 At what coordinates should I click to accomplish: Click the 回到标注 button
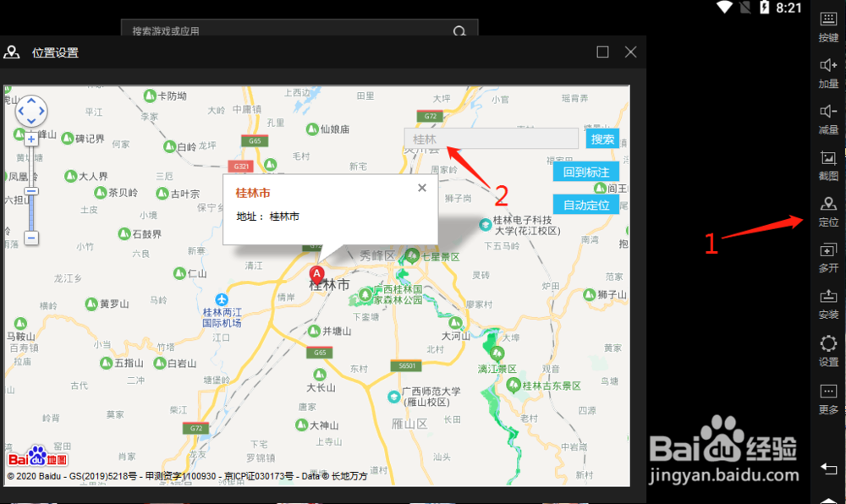click(x=586, y=171)
